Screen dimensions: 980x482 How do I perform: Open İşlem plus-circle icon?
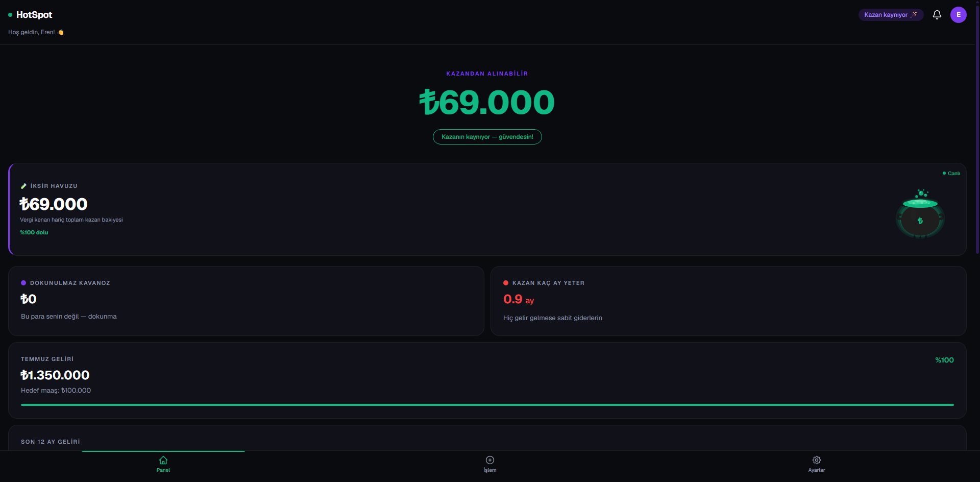pyautogui.click(x=490, y=460)
